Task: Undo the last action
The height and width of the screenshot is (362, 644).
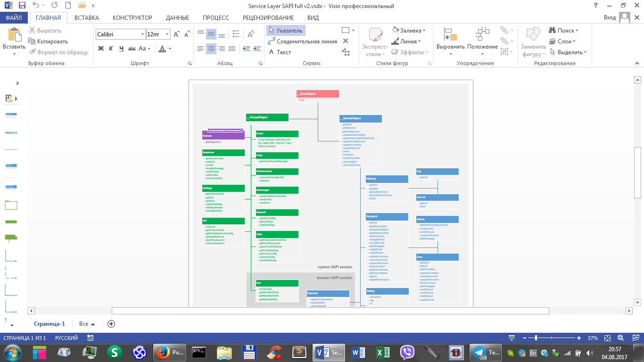Action: pyautogui.click(x=37, y=6)
